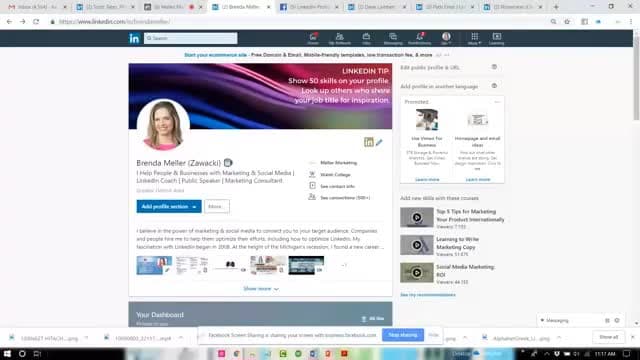This screenshot has height=360, width=640.
Task: Open Jobs briefcase icon
Action: [366, 38]
